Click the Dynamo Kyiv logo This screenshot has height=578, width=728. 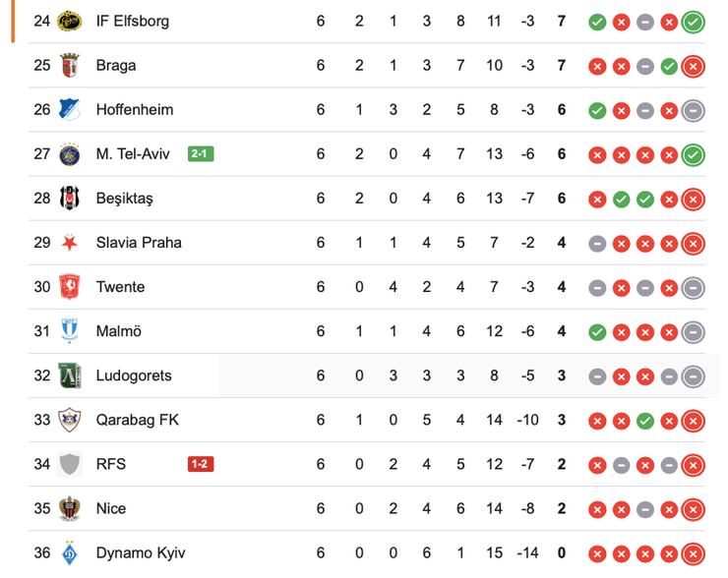click(x=69, y=552)
